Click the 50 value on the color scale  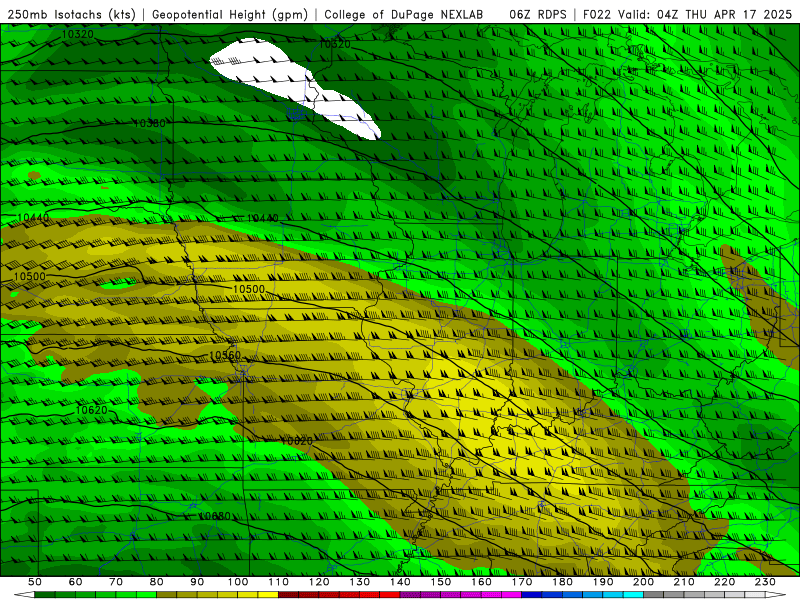pos(35,582)
